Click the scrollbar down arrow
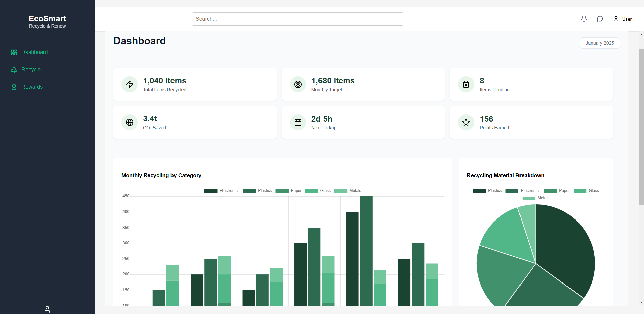644x314 pixels. tap(641, 303)
